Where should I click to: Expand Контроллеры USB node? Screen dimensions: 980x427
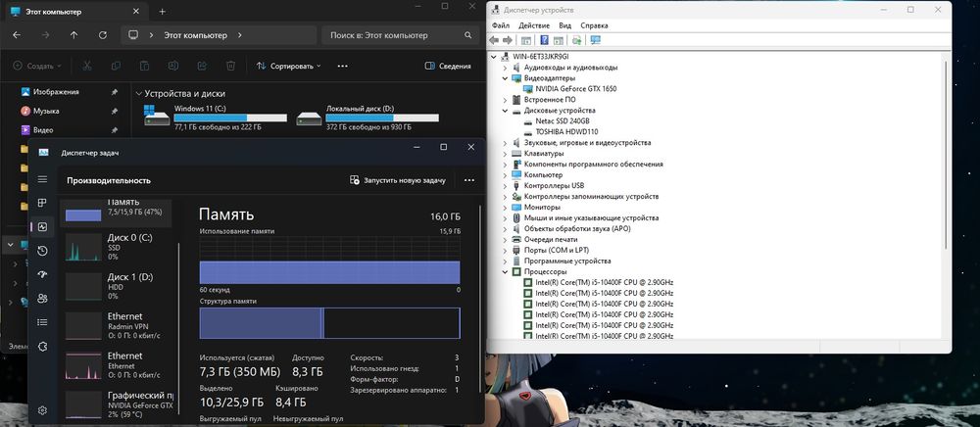(x=505, y=186)
